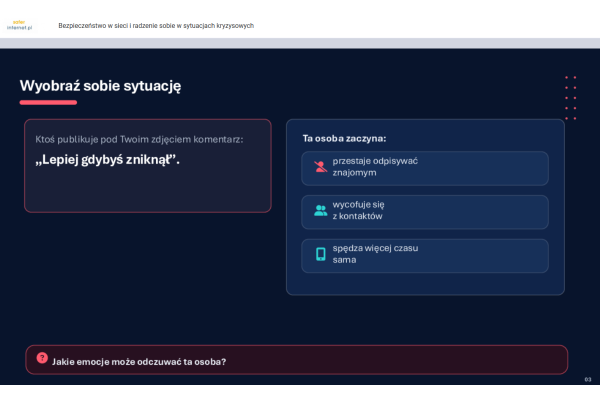Click the pink underline below the heading

(48, 102)
